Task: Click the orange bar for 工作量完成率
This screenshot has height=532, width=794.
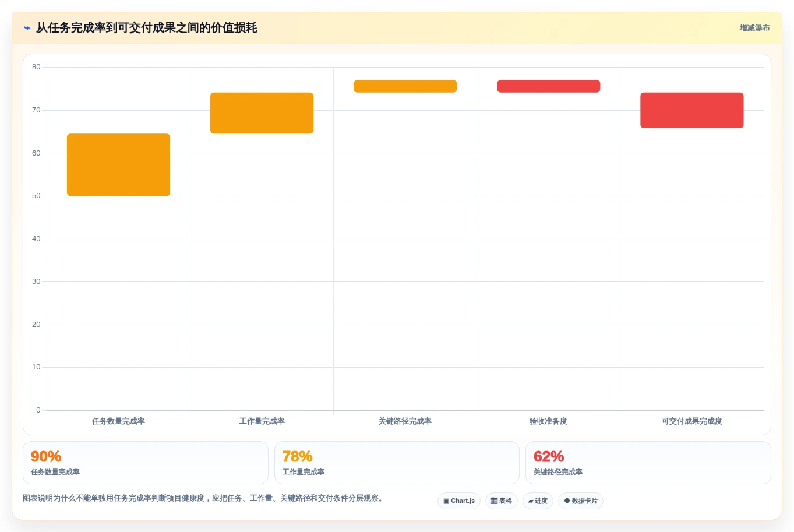Action: (x=262, y=113)
